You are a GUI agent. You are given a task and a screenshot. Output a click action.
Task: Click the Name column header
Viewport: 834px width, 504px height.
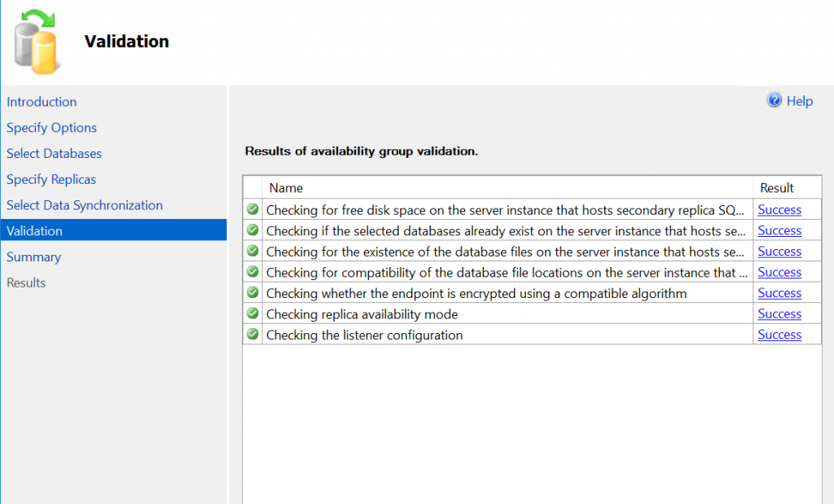point(507,187)
